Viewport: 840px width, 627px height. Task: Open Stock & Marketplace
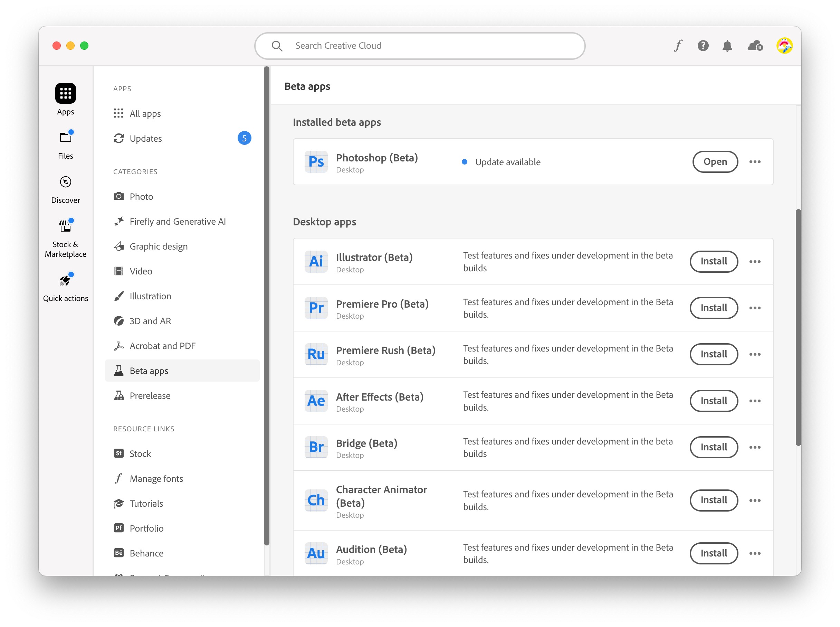tap(65, 238)
